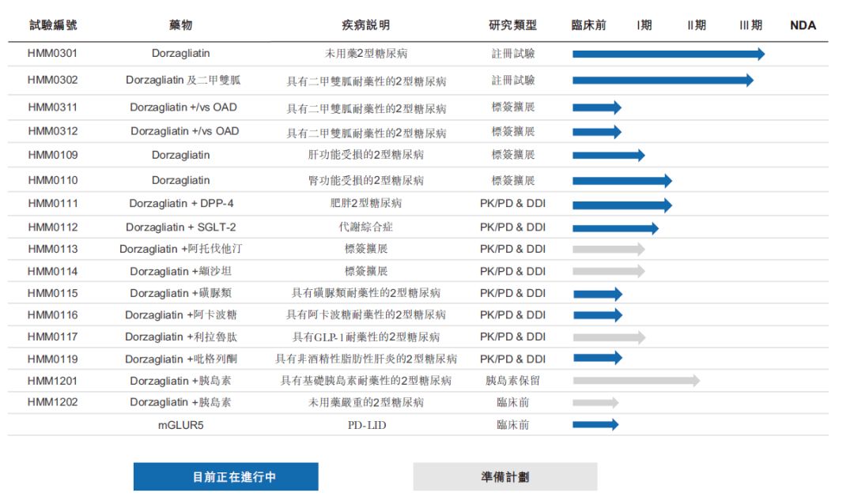The width and height of the screenshot is (854, 504).
Task: Click the 腎功能受損的2型糖尿病 description
Action: coord(365,180)
